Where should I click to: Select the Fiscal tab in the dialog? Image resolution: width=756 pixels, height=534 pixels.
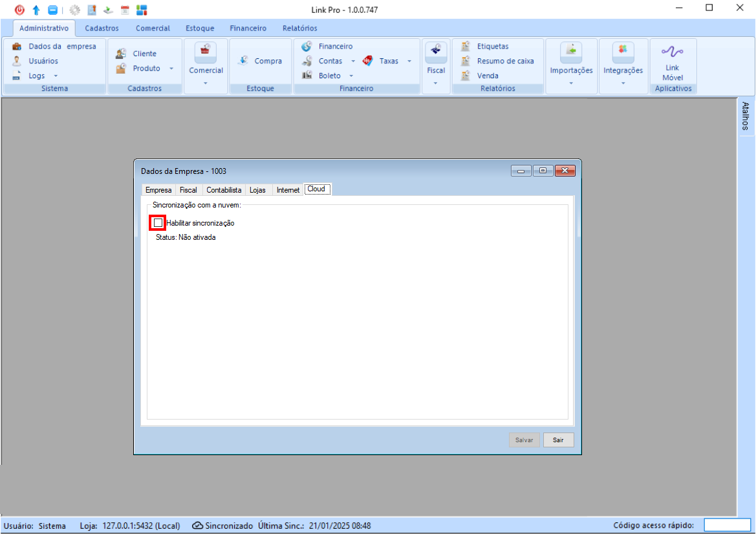coord(188,190)
